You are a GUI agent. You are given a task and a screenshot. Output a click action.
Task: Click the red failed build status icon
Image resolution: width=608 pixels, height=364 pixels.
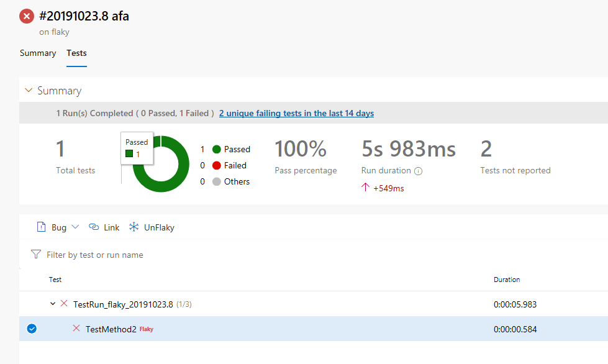click(27, 16)
